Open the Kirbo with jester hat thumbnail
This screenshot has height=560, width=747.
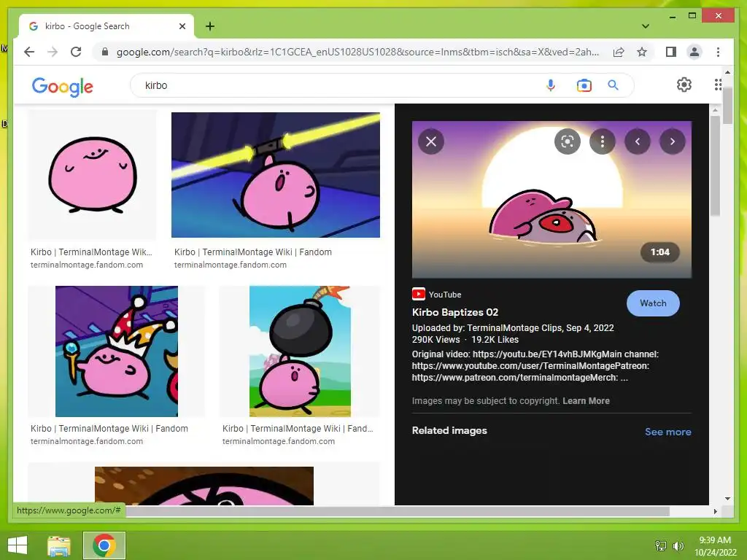117,351
